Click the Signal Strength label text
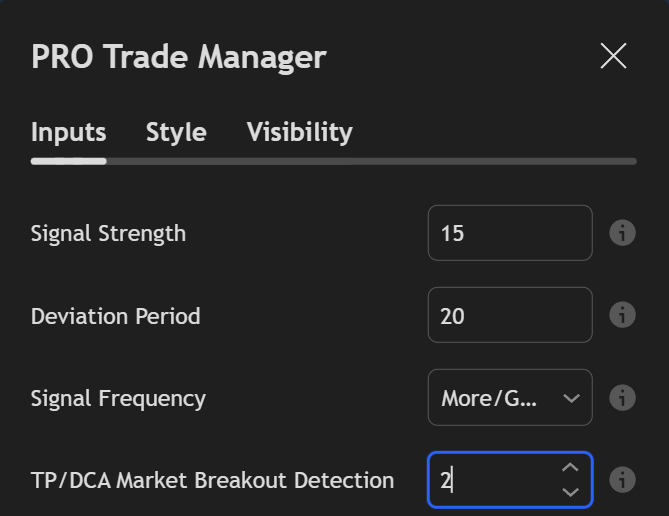 pos(108,234)
